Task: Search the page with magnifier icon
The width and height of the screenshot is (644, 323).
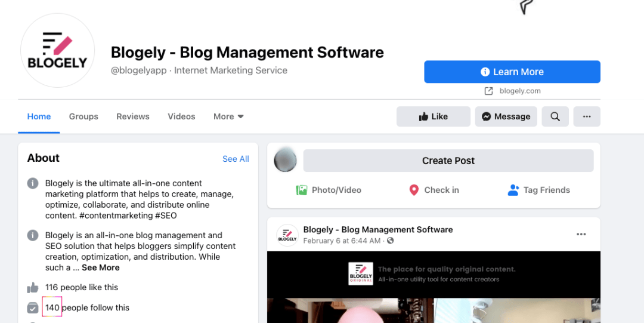Action: [x=555, y=116]
